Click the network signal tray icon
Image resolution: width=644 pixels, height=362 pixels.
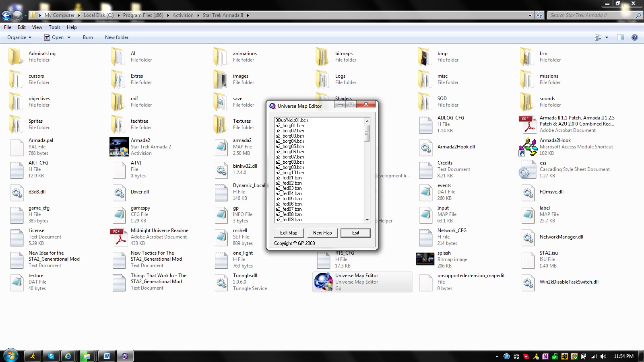[594, 356]
